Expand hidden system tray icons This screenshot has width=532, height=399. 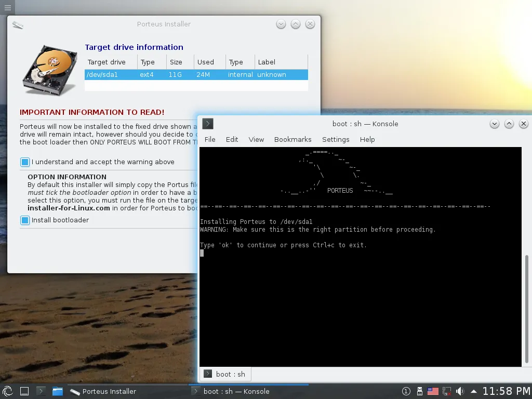[x=473, y=391]
